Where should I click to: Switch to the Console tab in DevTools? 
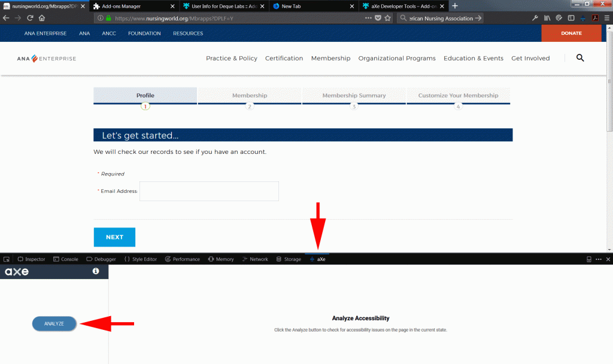click(x=66, y=259)
